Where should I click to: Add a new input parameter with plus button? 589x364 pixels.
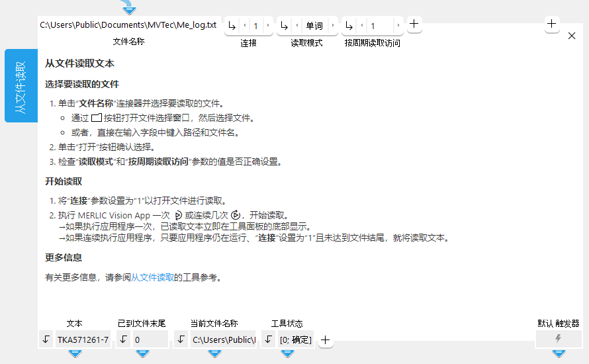click(x=414, y=24)
